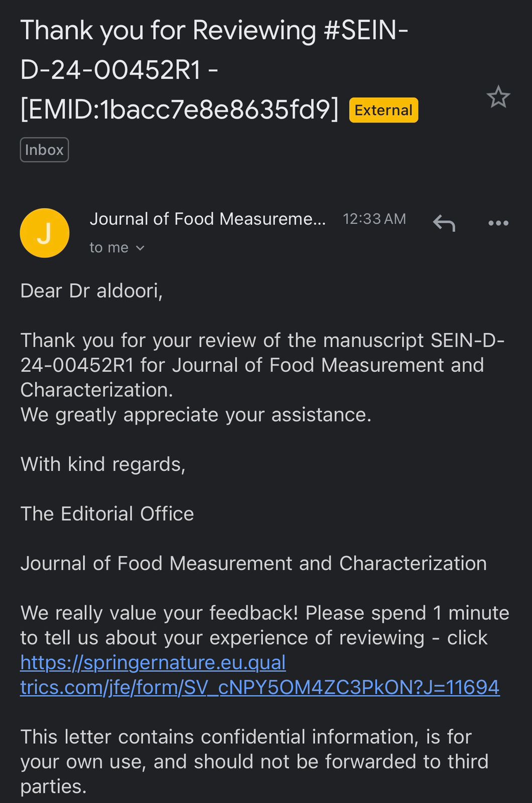This screenshot has width=532, height=803.
Task: Open the springernature.eu.qual survey link
Action: coord(153,662)
